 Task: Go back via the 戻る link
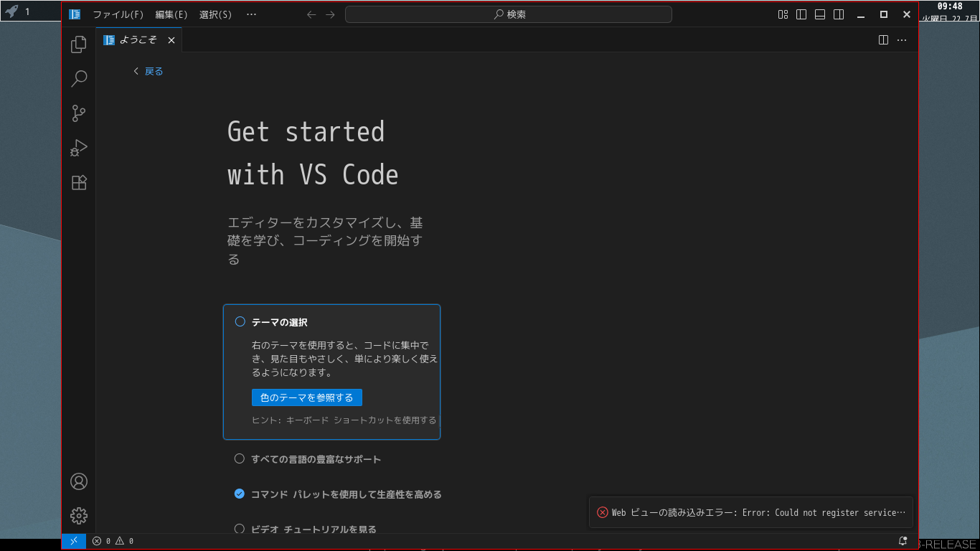click(x=149, y=71)
